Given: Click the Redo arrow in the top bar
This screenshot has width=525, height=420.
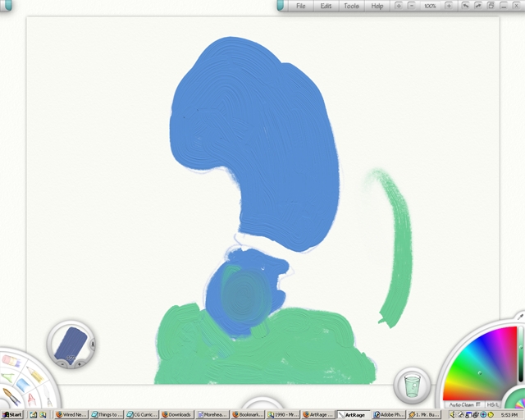Looking at the screenshot, I should 478,6.
